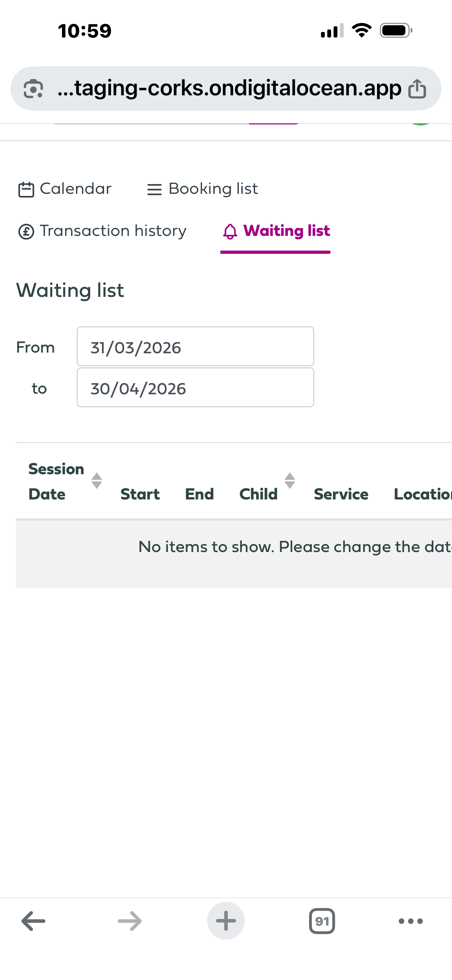The image size is (452, 980).
Task: Tap the browser back arrow
Action: pyautogui.click(x=34, y=921)
